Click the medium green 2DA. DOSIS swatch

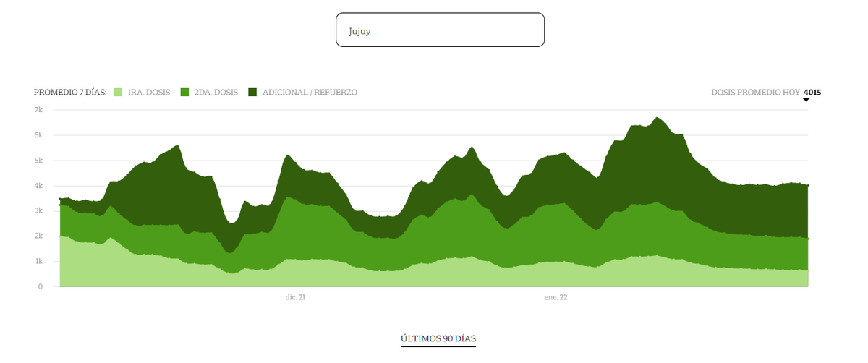(184, 93)
